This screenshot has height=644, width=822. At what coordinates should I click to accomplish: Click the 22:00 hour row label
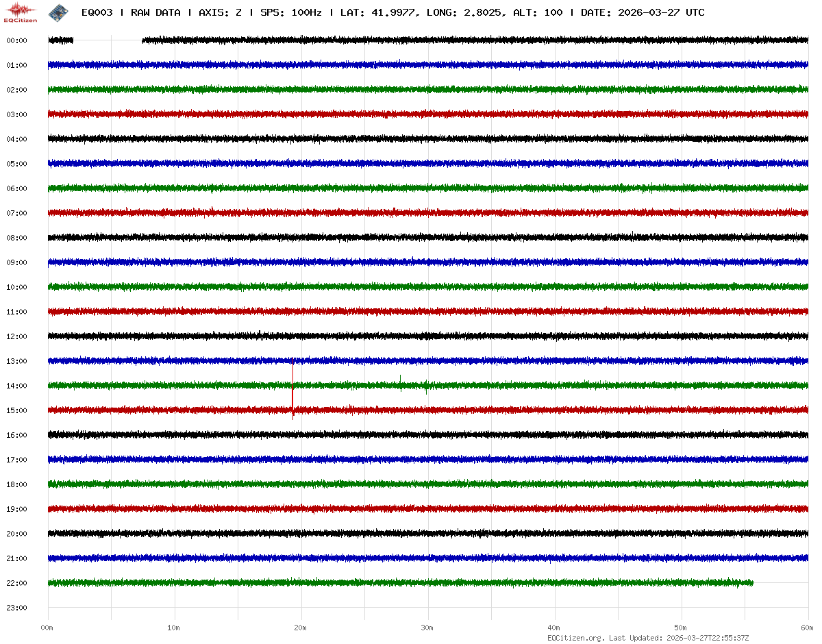pyautogui.click(x=16, y=583)
